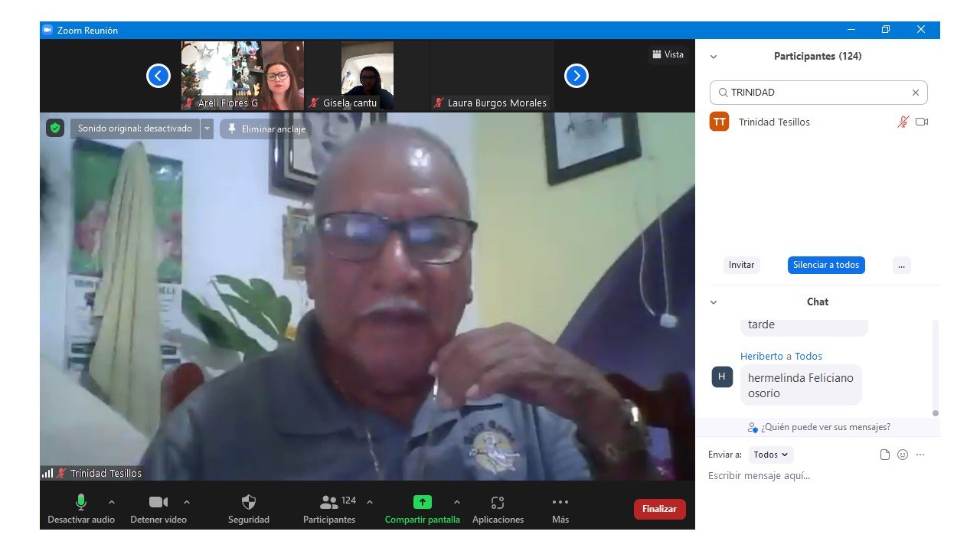The width and height of the screenshot is (980, 551).
Task: Open the chat emoji picker
Action: (x=903, y=455)
